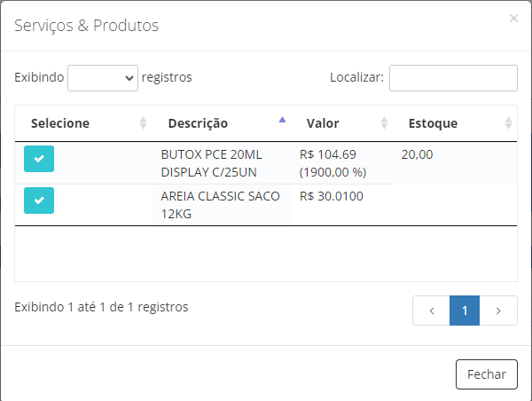This screenshot has height=401, width=532.
Task: Go to next page chevron
Action: pyautogui.click(x=498, y=311)
